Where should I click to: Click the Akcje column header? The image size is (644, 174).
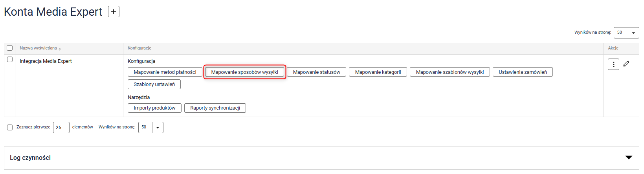[613, 48]
